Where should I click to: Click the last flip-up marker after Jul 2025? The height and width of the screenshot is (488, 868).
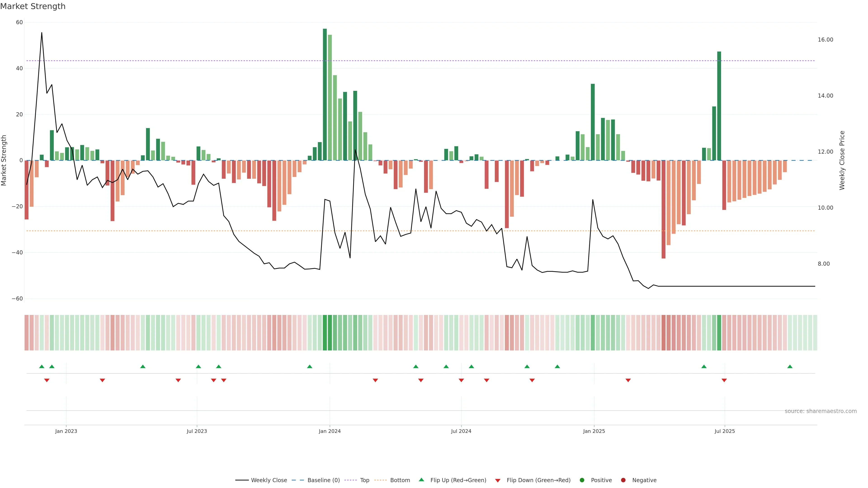pyautogui.click(x=790, y=366)
